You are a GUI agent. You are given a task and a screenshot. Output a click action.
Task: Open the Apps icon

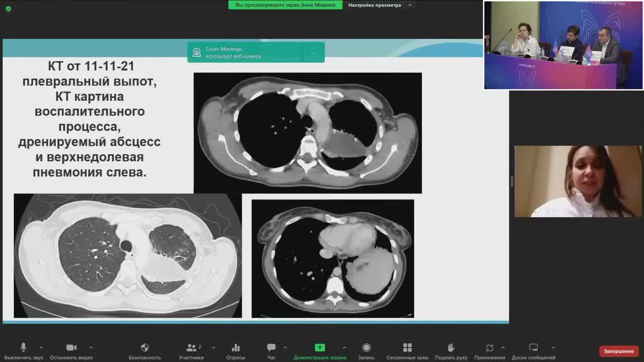(490, 348)
